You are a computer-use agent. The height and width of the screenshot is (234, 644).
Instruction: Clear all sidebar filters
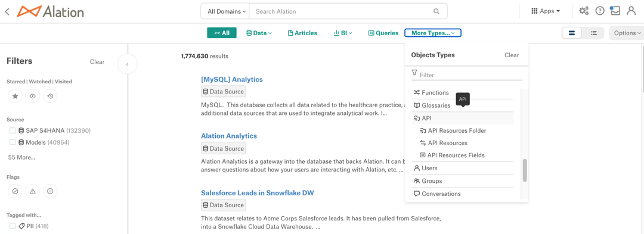(97, 61)
